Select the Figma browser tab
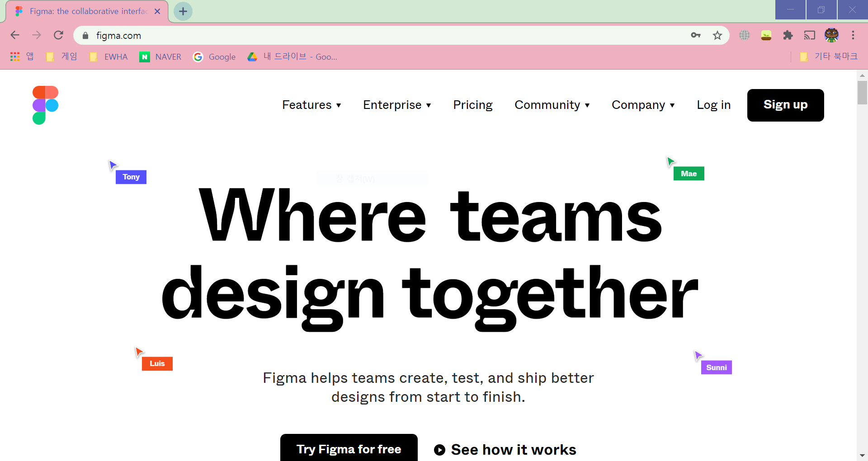 tap(87, 11)
